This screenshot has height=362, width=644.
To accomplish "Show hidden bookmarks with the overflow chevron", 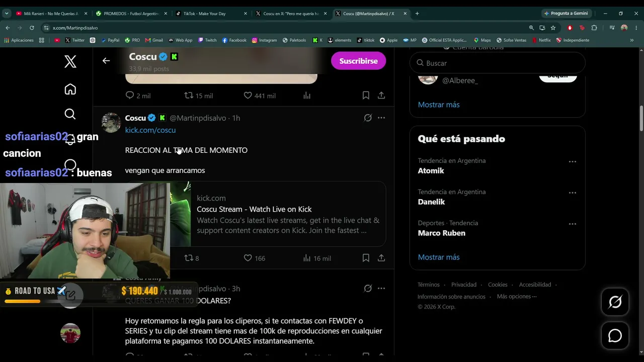I will point(632,40).
